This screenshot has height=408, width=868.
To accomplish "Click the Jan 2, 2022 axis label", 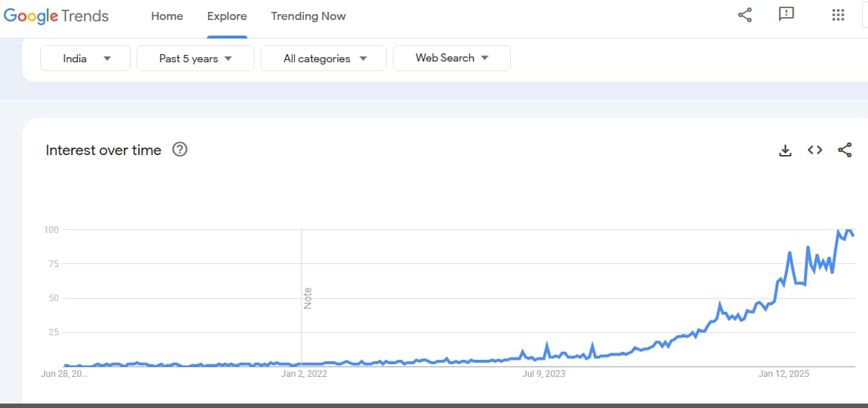I will (304, 374).
